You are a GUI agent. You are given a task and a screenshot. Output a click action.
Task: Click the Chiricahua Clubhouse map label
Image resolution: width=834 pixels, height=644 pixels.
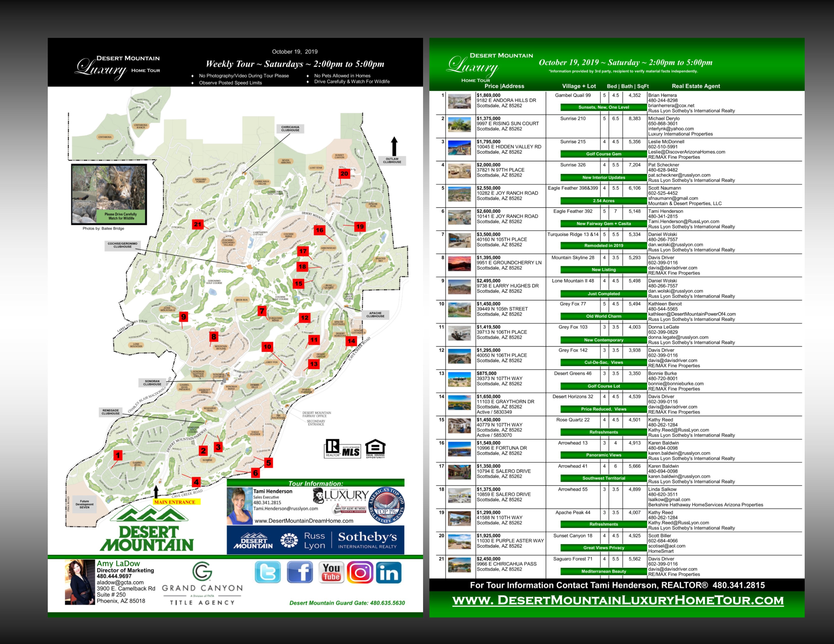(290, 129)
